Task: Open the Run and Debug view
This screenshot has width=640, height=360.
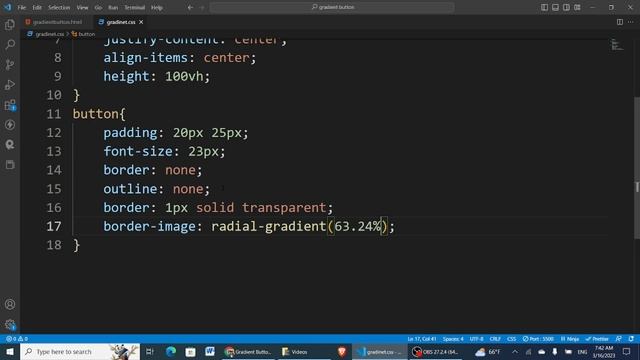Action: pos(10,84)
